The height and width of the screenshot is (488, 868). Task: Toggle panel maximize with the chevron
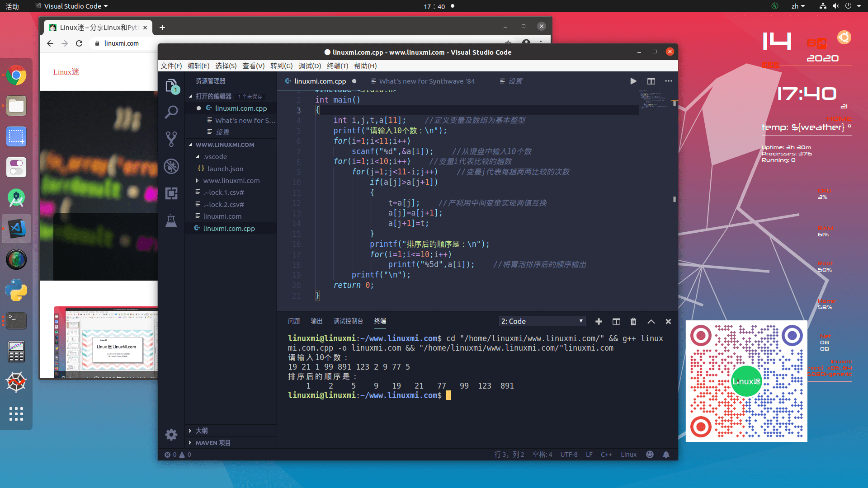coord(651,321)
